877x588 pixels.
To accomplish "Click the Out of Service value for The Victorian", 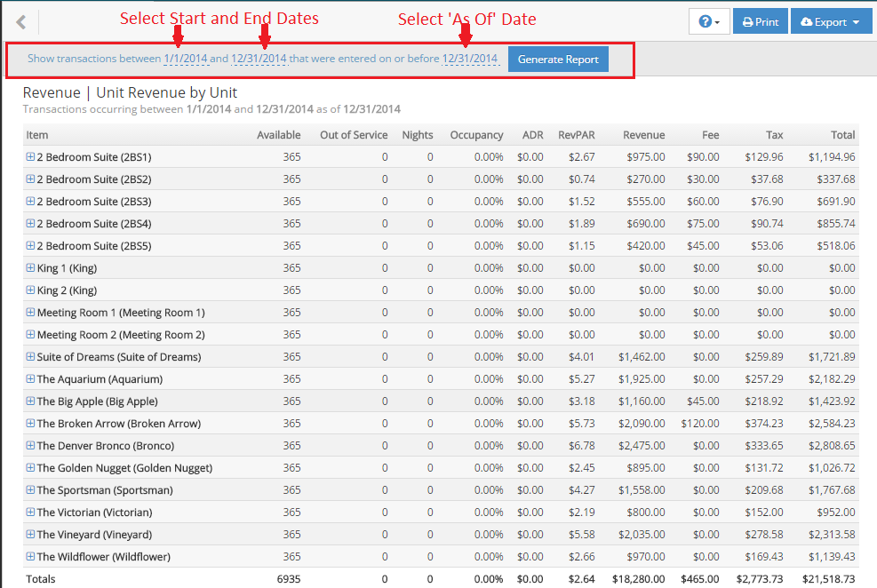I will point(384,513).
